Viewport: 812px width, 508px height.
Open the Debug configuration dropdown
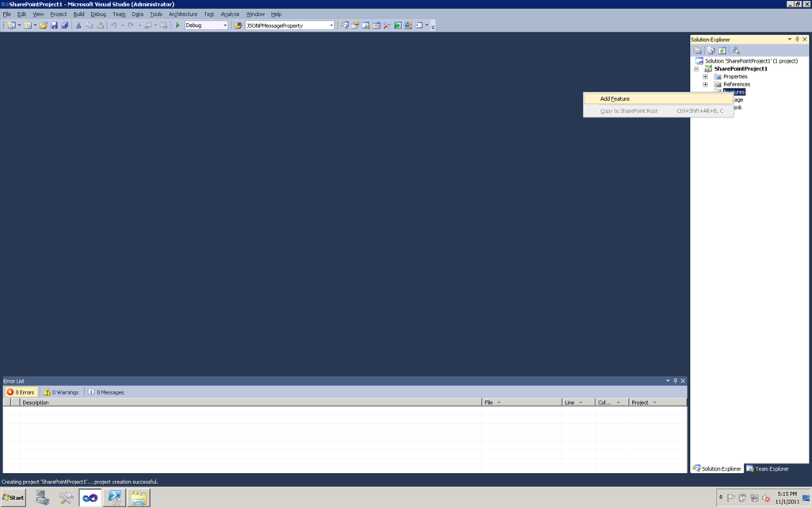[206, 25]
